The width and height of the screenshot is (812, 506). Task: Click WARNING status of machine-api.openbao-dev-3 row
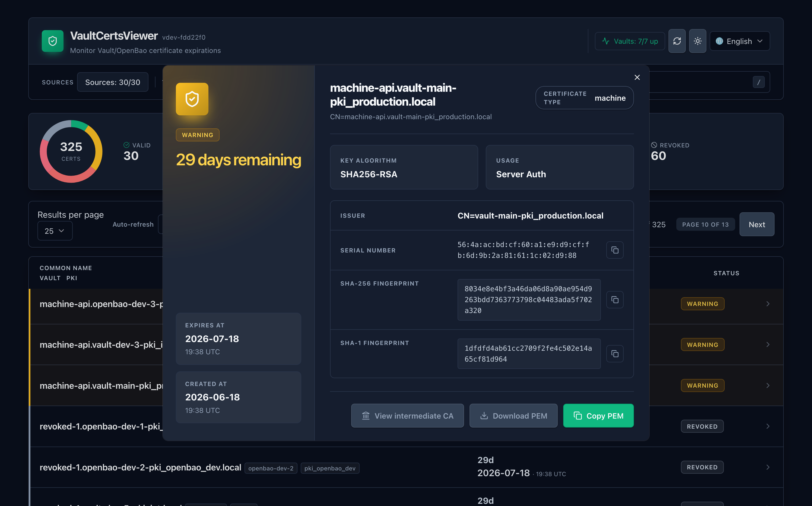click(702, 303)
